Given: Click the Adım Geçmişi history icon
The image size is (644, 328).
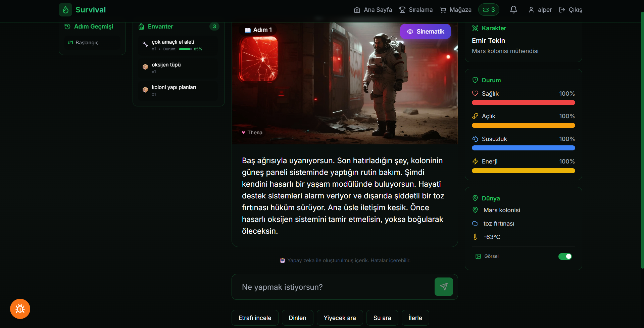Looking at the screenshot, I should point(67,27).
